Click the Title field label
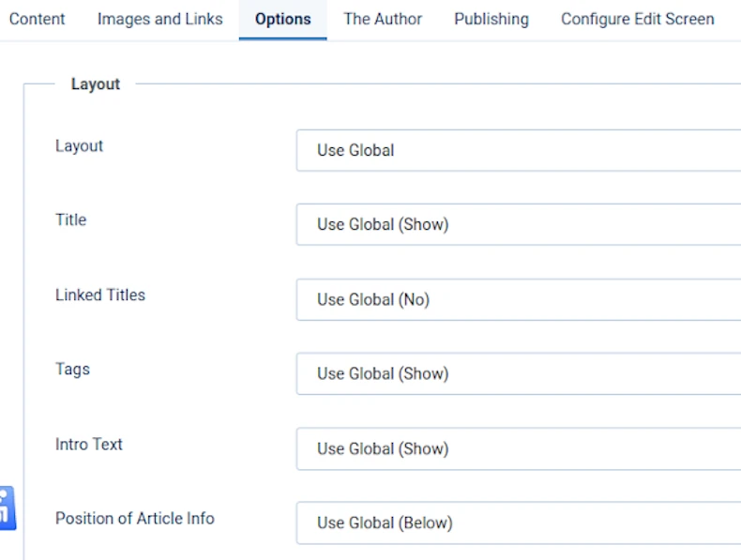 71,219
